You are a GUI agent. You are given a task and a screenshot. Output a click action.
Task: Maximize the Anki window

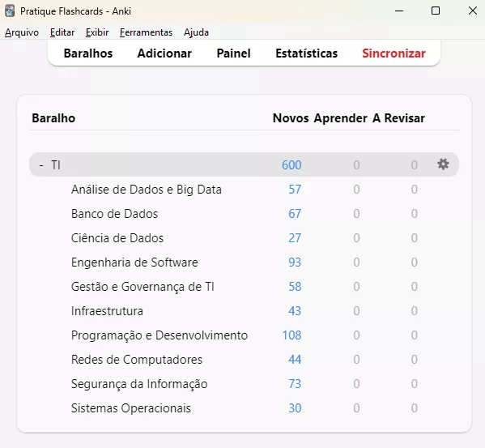(436, 11)
